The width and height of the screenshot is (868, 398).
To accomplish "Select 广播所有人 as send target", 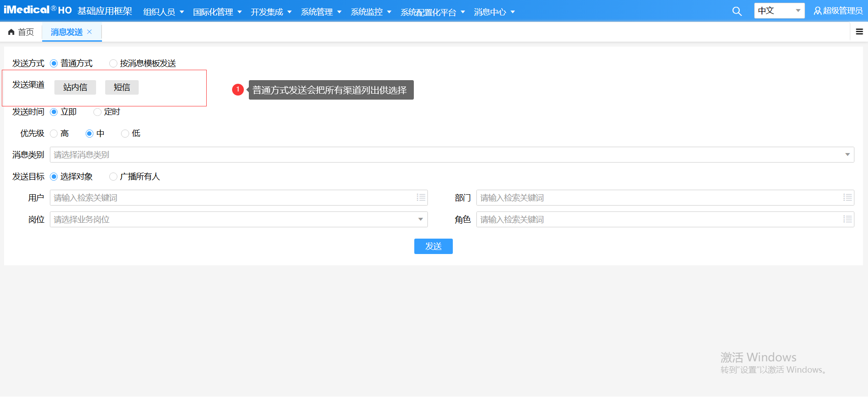I will coord(113,177).
